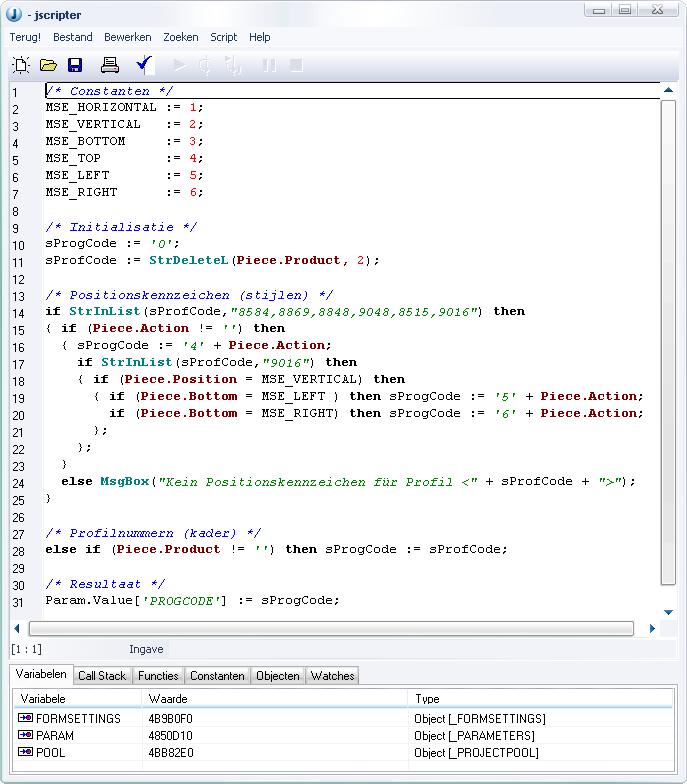687x784 pixels.
Task: Click the MSE_TOP constant on line 5
Action: (x=73, y=158)
